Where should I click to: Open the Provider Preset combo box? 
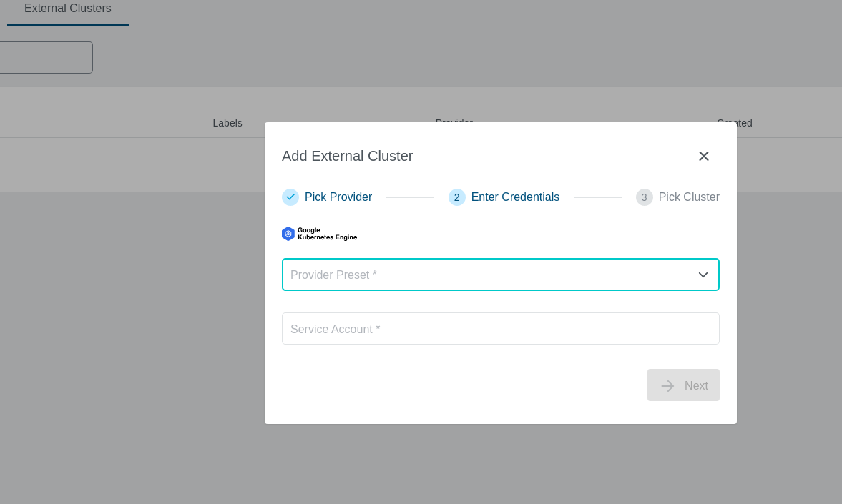[486, 275]
